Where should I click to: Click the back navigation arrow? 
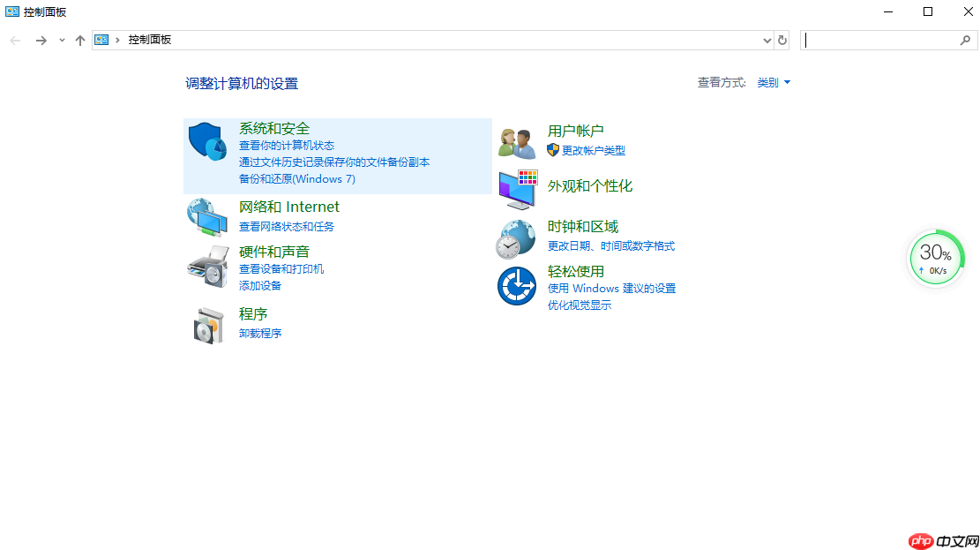[14, 40]
